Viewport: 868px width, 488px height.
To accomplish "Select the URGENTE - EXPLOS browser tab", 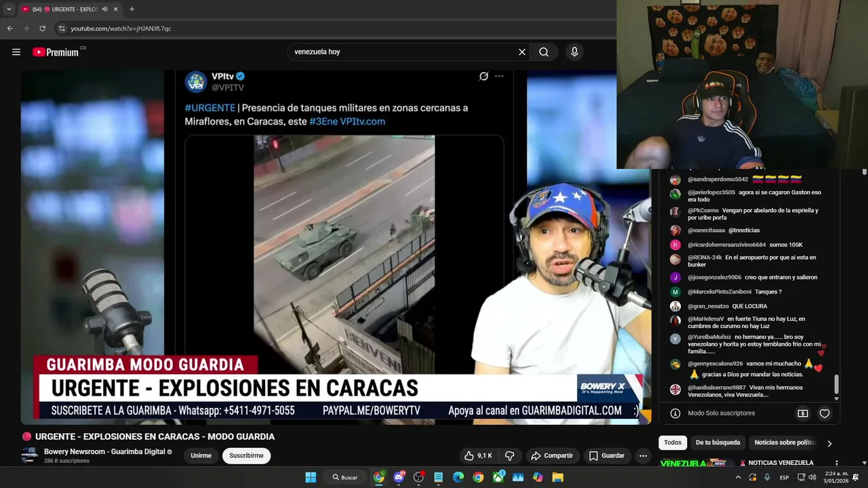I will click(x=70, y=9).
